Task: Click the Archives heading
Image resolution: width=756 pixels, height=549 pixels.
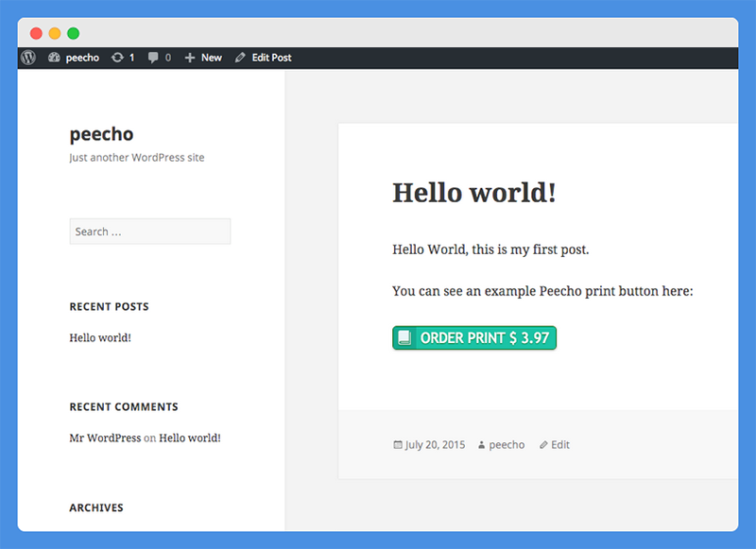Action: click(96, 508)
